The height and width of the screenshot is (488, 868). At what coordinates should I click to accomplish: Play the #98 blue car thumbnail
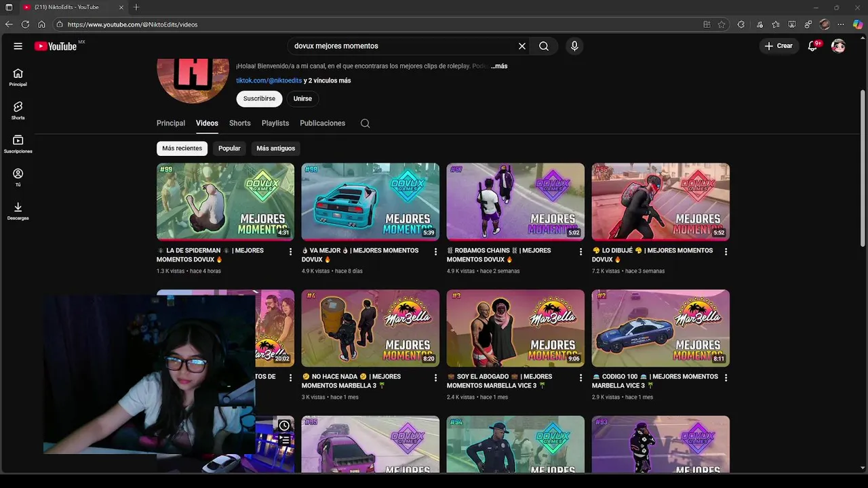[x=370, y=202]
